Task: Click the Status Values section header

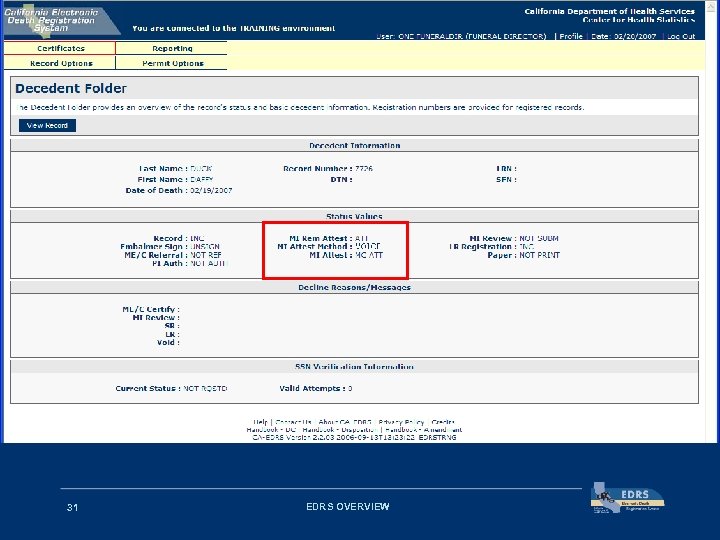Action: (354, 216)
